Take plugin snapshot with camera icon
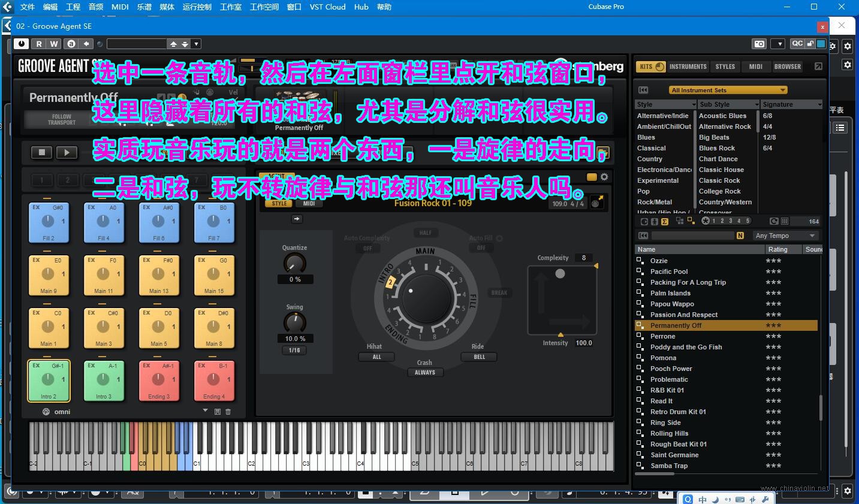This screenshot has width=859, height=504. (x=759, y=44)
